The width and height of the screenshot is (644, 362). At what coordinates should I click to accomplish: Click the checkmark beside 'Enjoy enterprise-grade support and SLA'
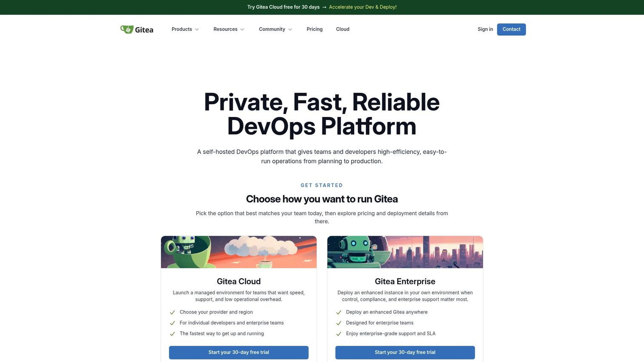coord(339,334)
